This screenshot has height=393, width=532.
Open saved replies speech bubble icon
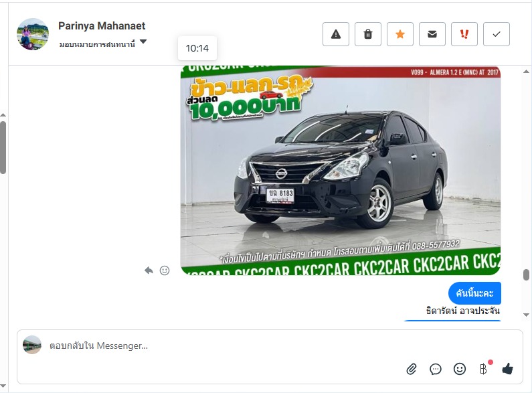(x=436, y=369)
